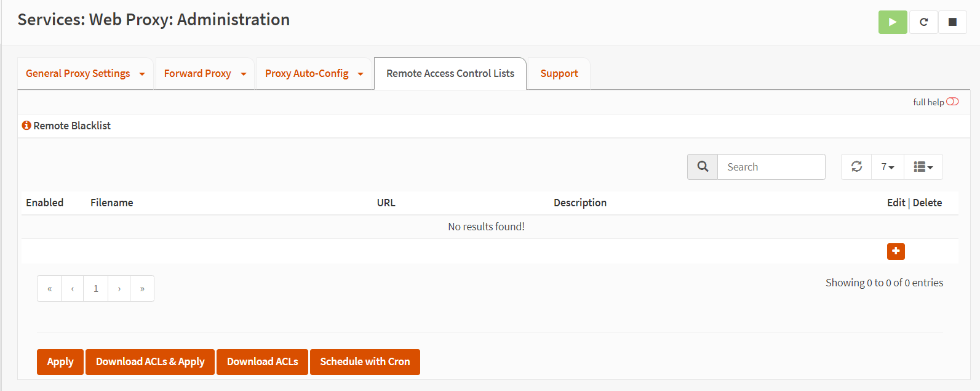Image resolution: width=980 pixels, height=391 pixels.
Task: Start the web proxy service
Action: click(892, 22)
